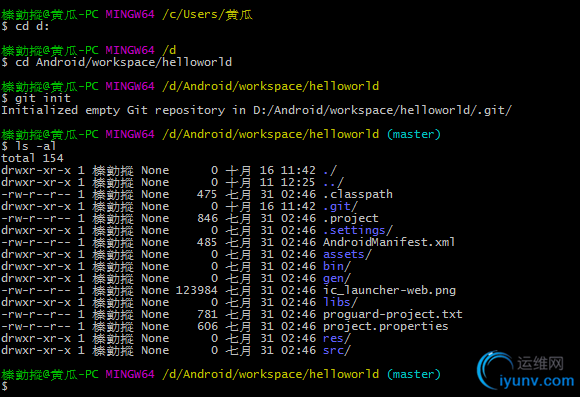Click the file size value '606'
Image resolution: width=580 pixels, height=397 pixels.
coord(207,326)
